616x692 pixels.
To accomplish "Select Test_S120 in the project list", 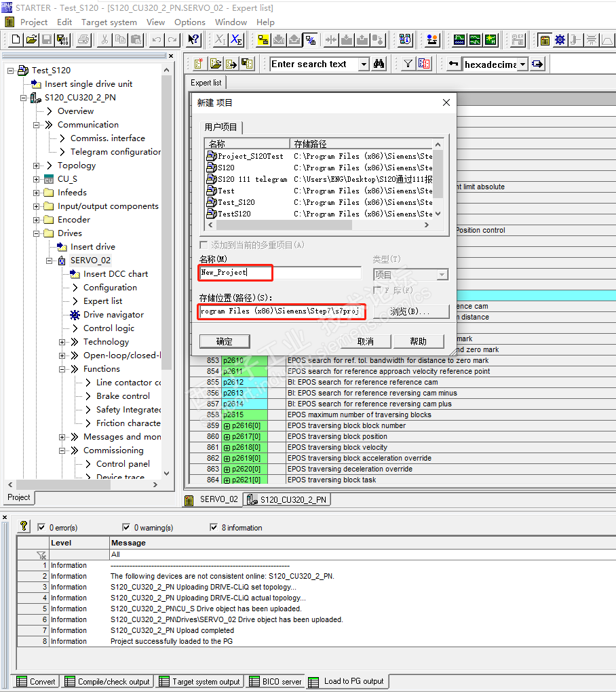I will (237, 202).
